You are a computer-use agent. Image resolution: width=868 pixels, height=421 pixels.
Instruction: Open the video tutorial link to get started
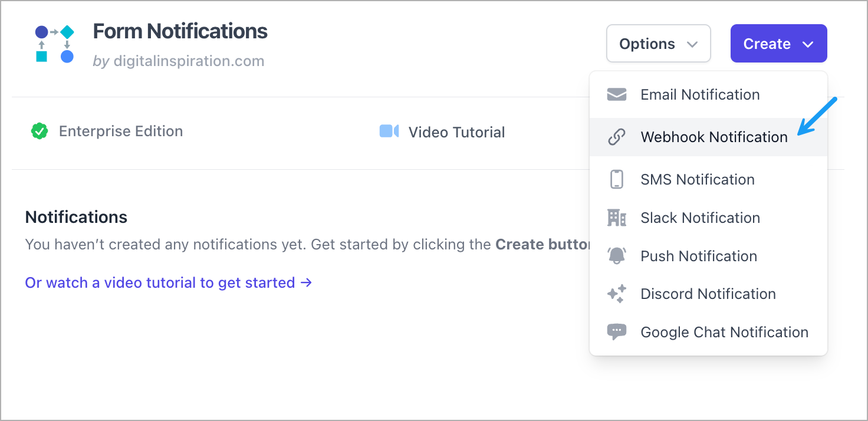click(x=169, y=282)
